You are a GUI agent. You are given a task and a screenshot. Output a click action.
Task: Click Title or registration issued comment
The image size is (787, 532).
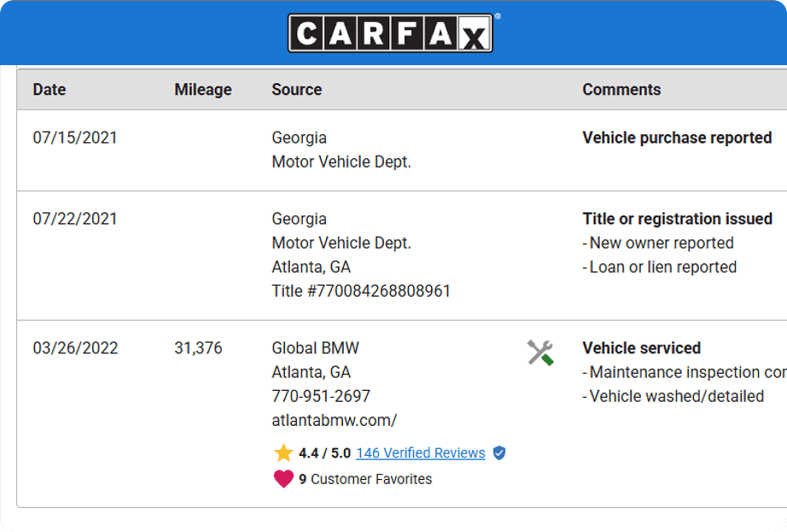click(x=678, y=219)
